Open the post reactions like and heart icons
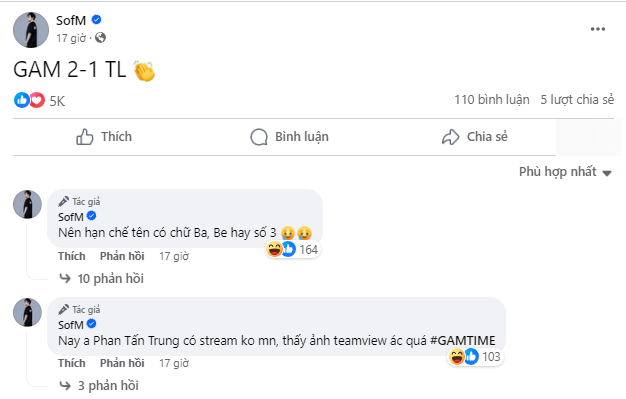This screenshot has height=399, width=626. pos(30,100)
